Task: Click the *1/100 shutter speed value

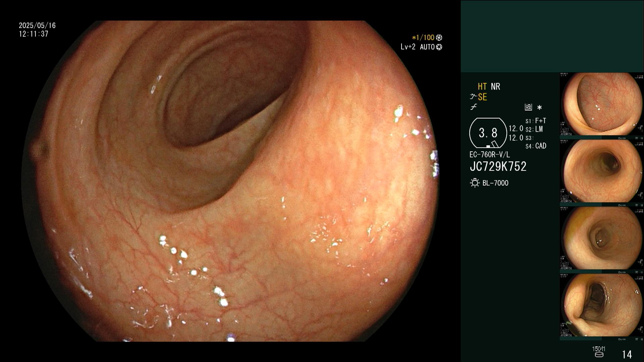Action: coord(423,38)
